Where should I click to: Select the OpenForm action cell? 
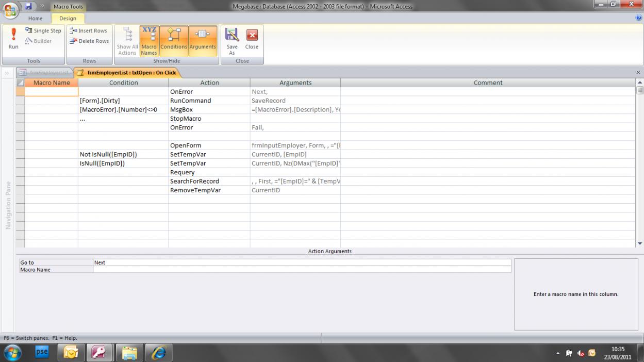[x=209, y=145]
